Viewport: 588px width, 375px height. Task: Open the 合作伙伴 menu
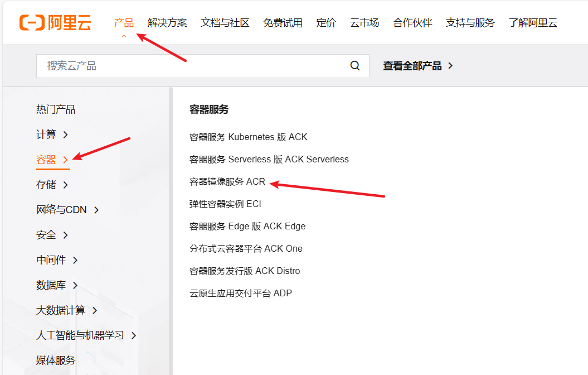pos(412,22)
